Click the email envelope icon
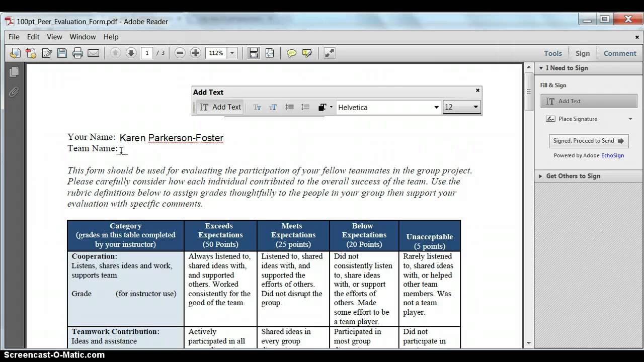Screen dimensions: 644x362 [x=94, y=53]
